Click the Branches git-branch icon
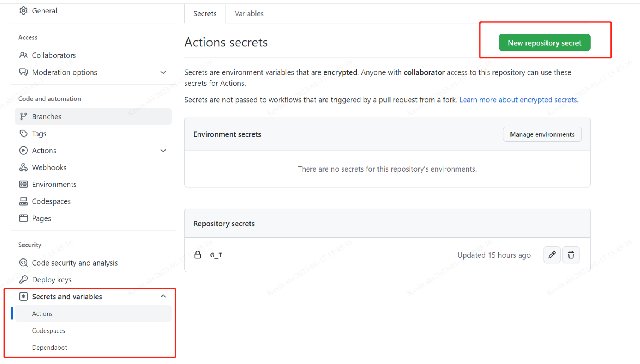The image size is (640, 364). (24, 116)
